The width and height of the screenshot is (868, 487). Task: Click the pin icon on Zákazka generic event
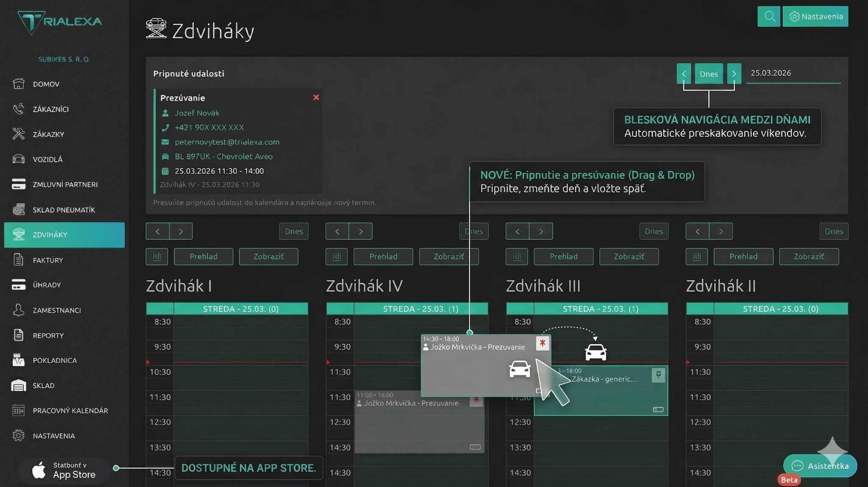tap(658, 375)
